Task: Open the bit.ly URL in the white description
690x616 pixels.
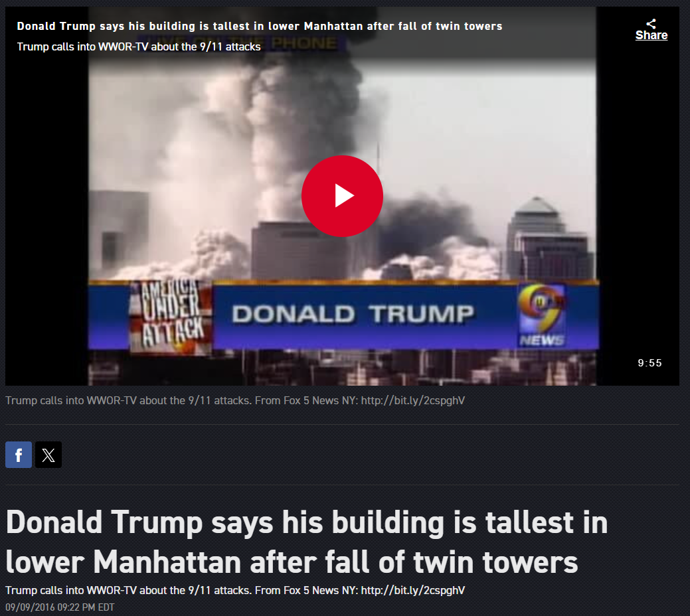Action: tap(413, 590)
